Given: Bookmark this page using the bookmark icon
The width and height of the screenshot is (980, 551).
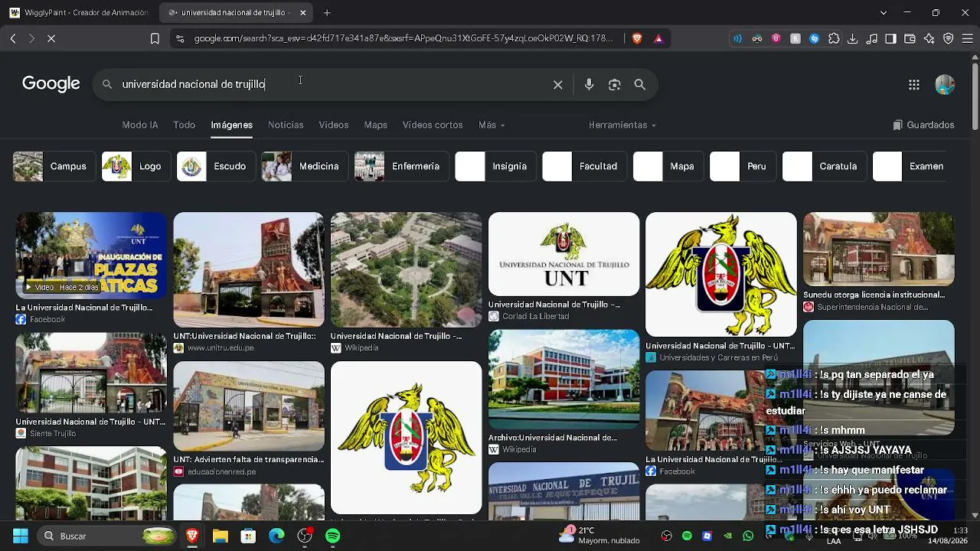Looking at the screenshot, I should (155, 38).
